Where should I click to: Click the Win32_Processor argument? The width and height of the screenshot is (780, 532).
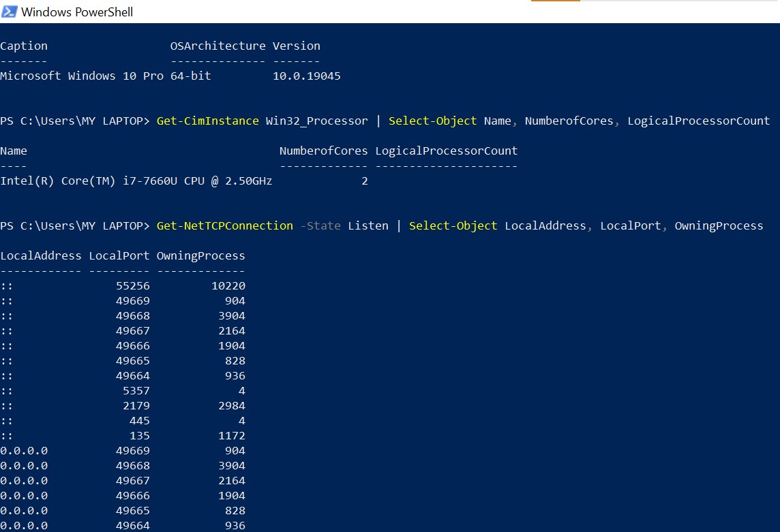pos(317,121)
